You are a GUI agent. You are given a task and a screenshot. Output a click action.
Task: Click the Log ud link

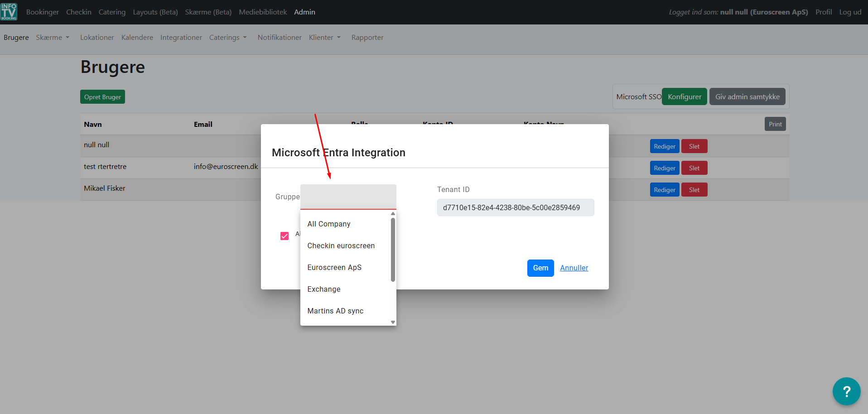click(x=850, y=12)
